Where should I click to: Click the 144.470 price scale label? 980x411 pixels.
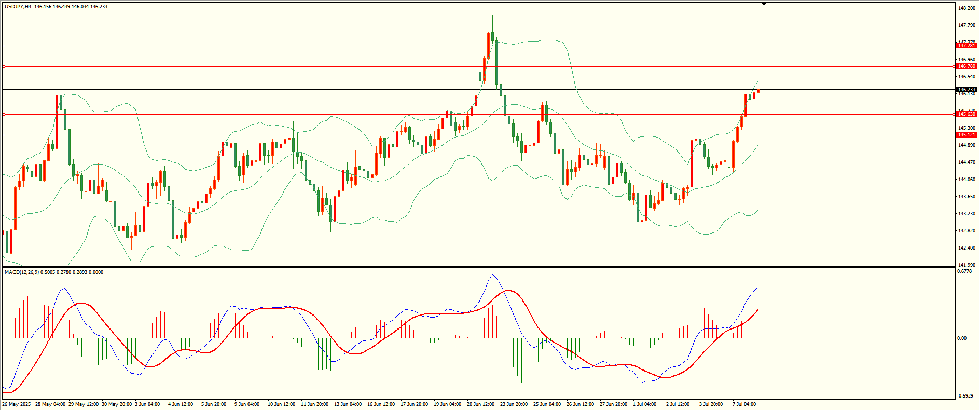tap(967, 162)
